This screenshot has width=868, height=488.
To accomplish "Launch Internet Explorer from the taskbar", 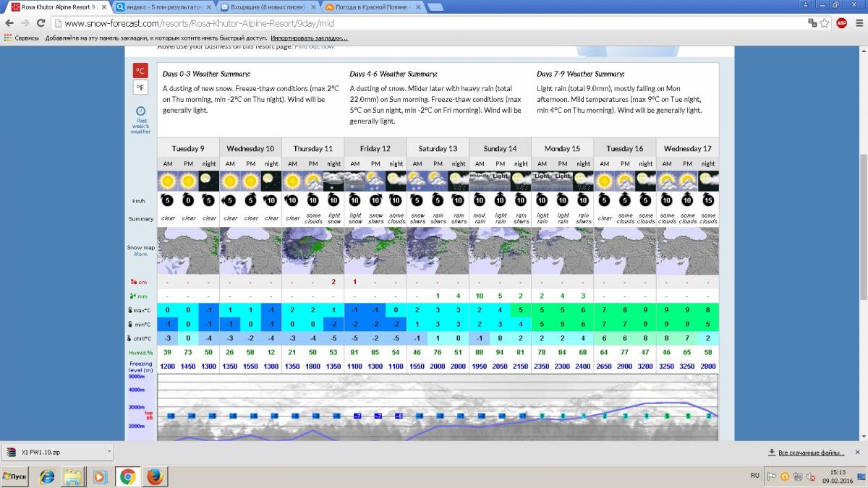I will click(47, 477).
